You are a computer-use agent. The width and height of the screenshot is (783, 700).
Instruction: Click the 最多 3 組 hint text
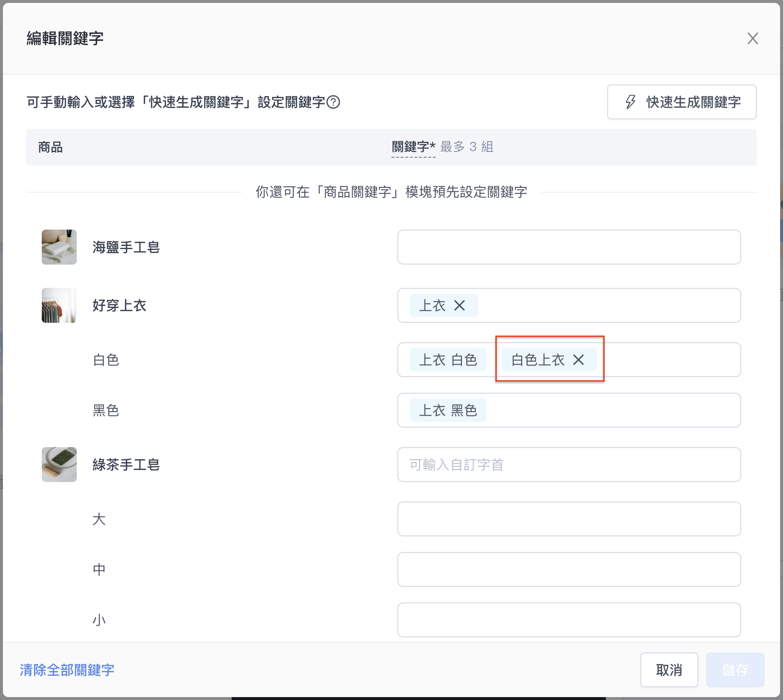[x=467, y=147]
